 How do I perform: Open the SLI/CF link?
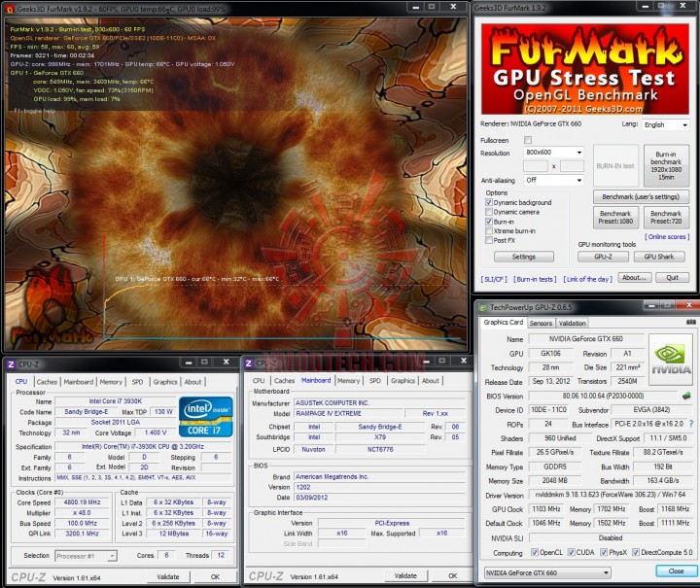click(494, 279)
